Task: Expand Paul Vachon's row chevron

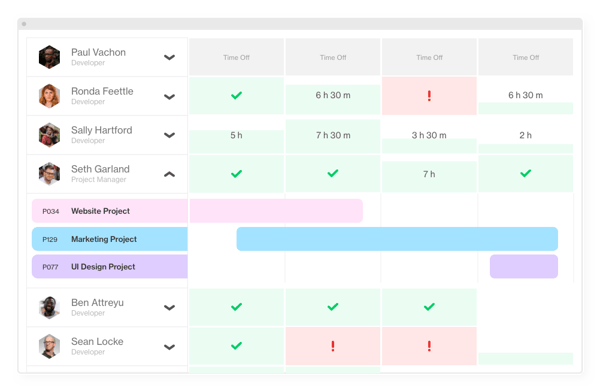Action: [169, 57]
